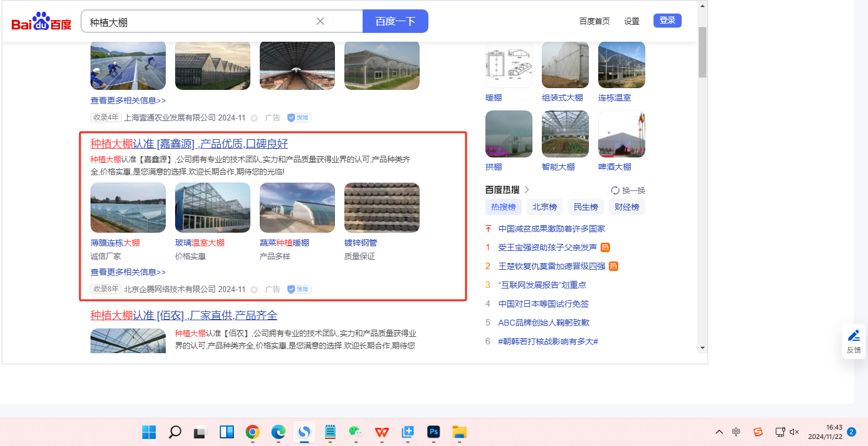Clear the search box with the X icon
The image size is (868, 446).
tap(320, 21)
